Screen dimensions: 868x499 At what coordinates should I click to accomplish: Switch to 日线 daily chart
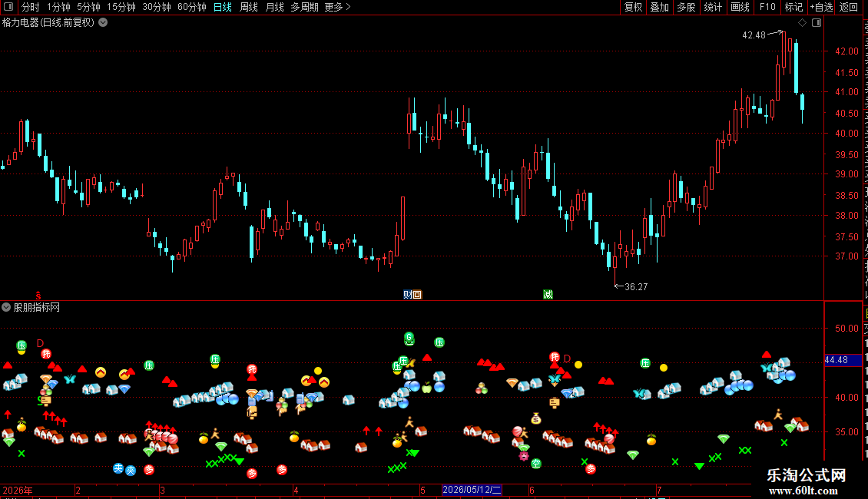223,7
